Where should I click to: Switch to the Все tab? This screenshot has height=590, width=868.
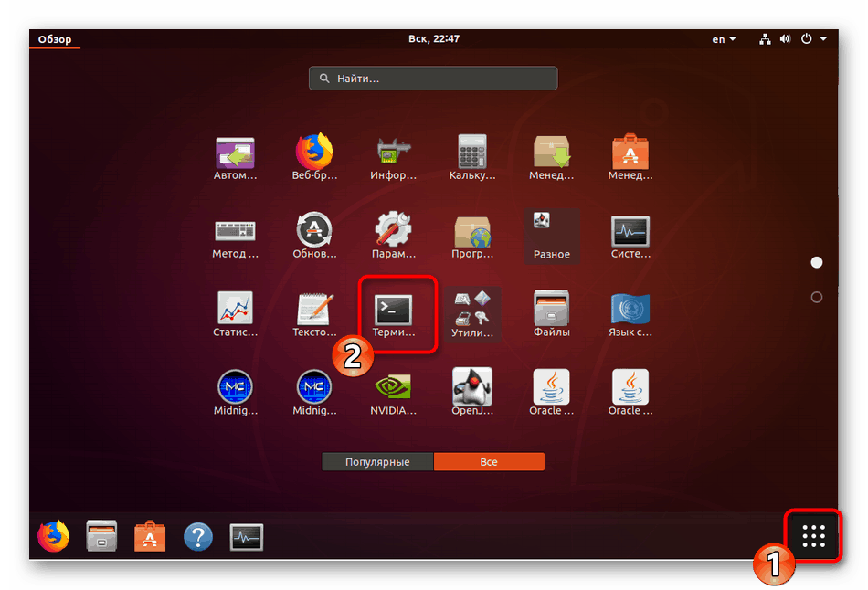coord(489,461)
